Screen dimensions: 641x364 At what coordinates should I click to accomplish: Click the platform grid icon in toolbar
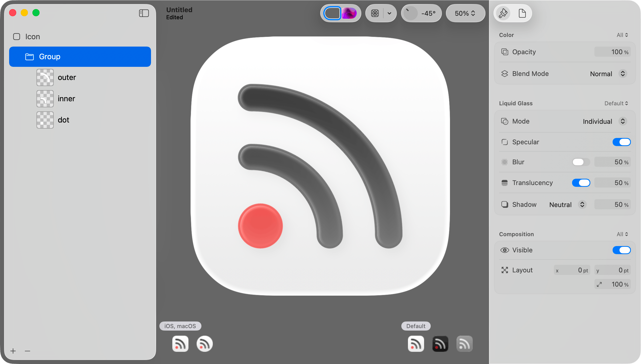click(375, 13)
